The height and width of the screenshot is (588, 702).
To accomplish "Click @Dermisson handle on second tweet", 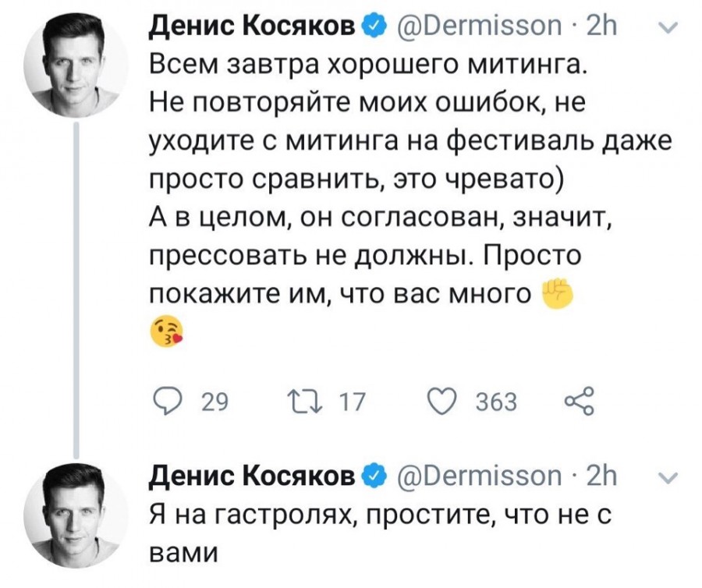I will [x=476, y=476].
